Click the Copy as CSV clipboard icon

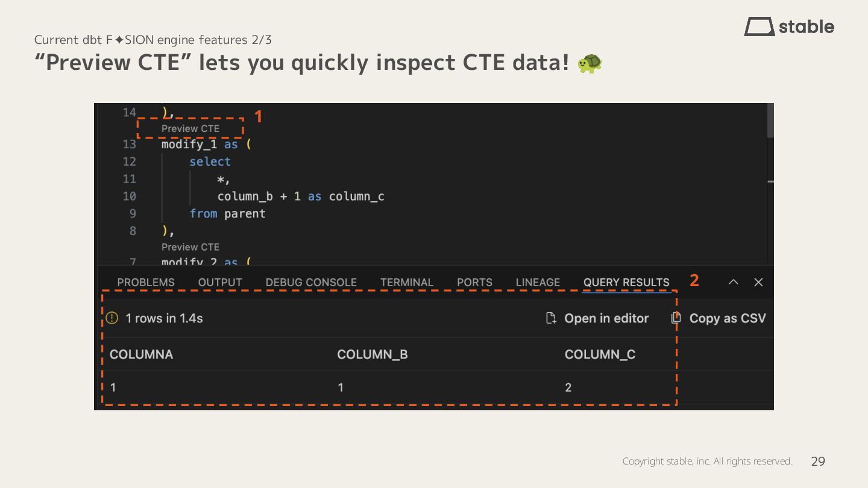pos(676,318)
